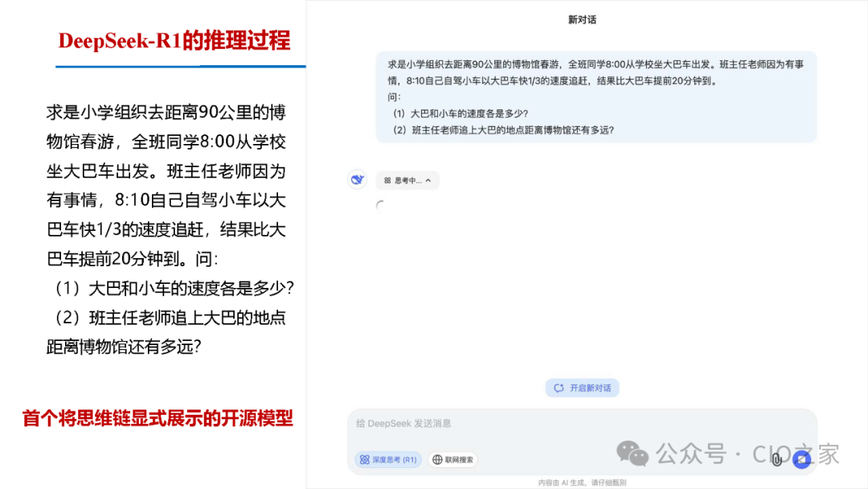
Task: Click the DeepSeek-R1的推理过程 slide title
Action: point(174,41)
